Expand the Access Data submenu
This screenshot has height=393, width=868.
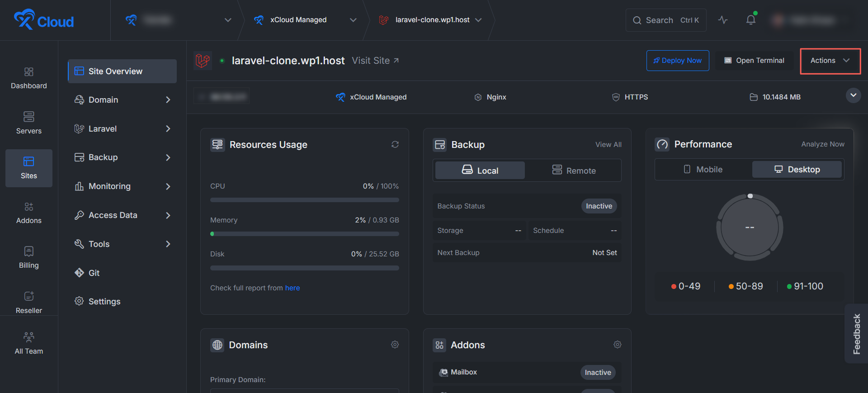point(122,215)
